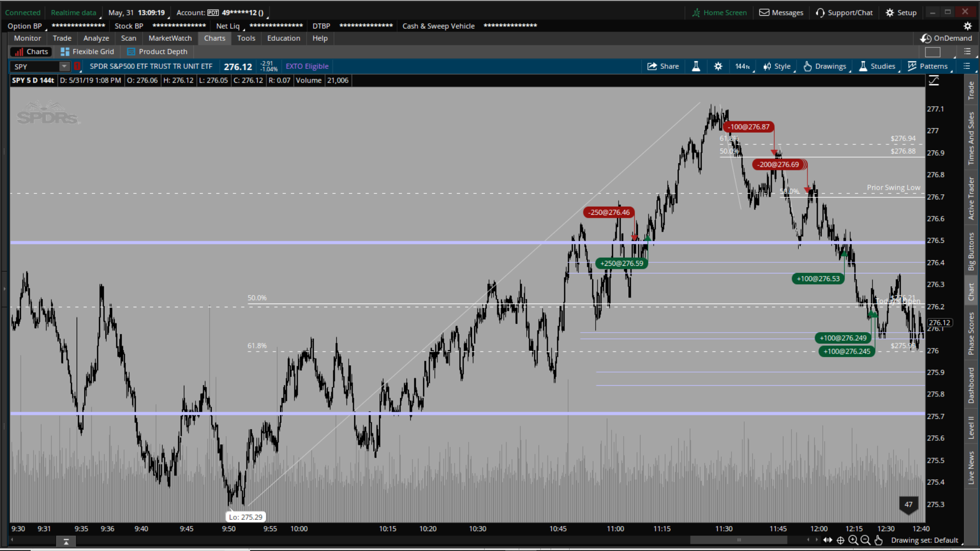The image size is (980, 551).
Task: Click the +100@276.53 order bubble
Action: [x=818, y=279]
